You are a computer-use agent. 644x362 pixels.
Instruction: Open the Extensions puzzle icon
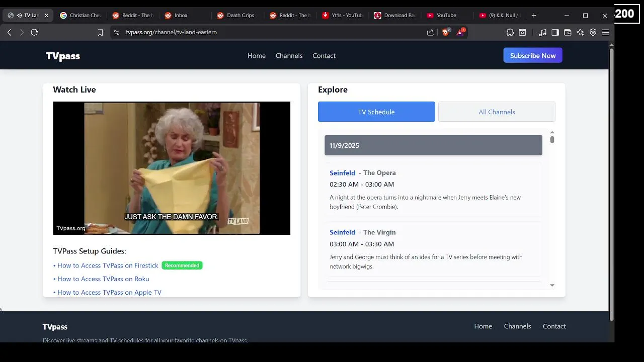pos(510,32)
